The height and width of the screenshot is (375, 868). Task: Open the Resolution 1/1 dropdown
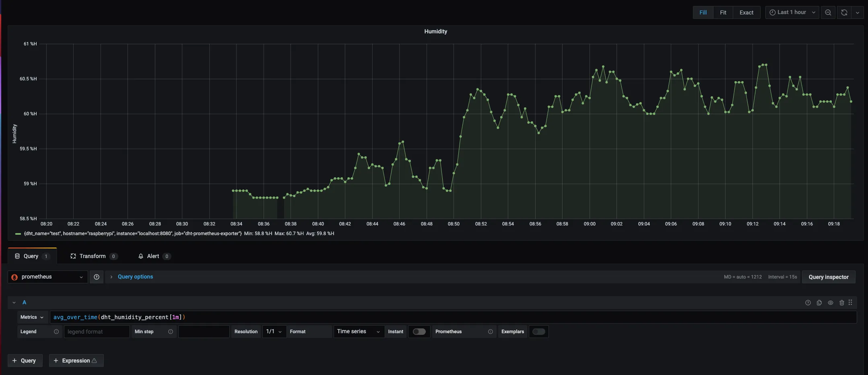pyautogui.click(x=274, y=332)
